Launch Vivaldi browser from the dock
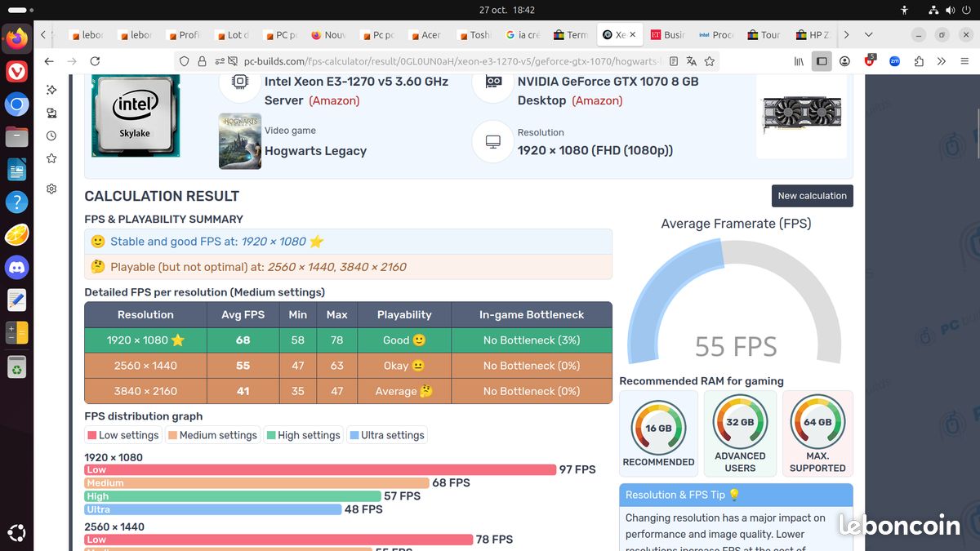Screen dimensions: 980x551 coord(16,71)
